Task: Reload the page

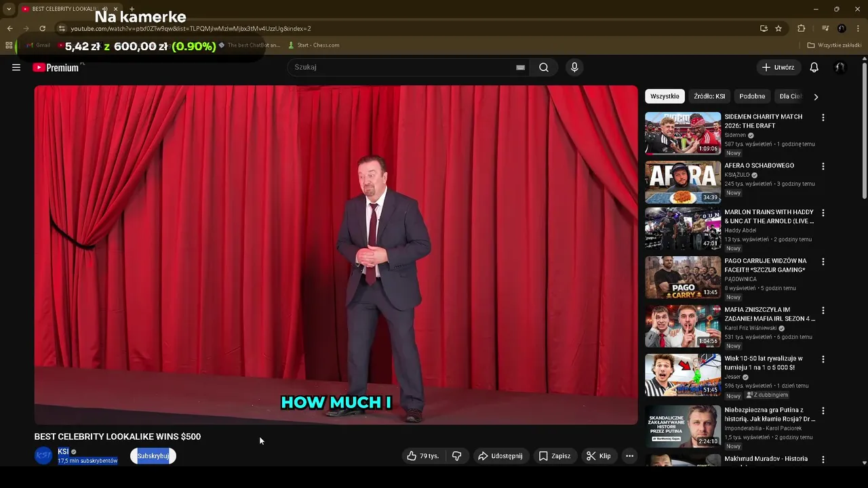Action: (42, 28)
